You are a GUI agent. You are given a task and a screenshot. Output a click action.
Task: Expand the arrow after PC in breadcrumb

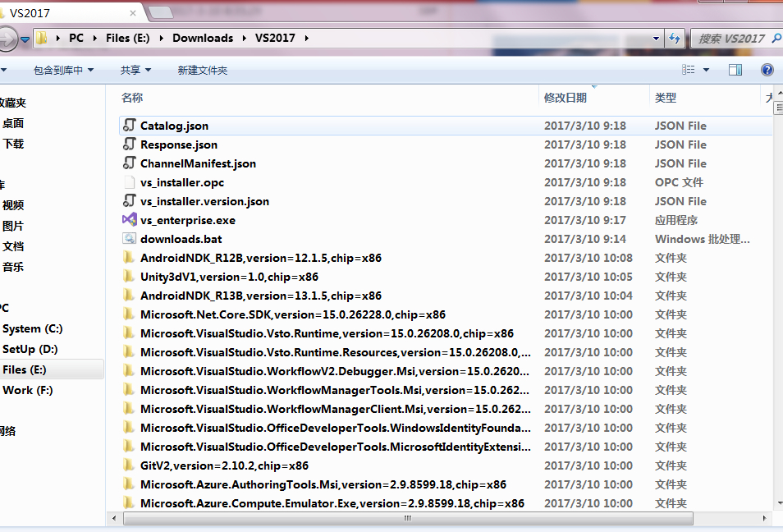tap(95, 38)
